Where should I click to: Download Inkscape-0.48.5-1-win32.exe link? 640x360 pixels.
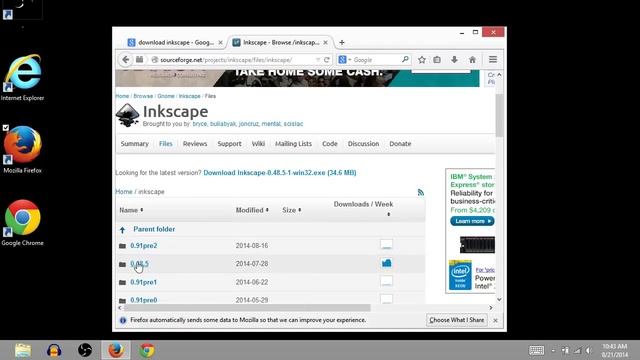point(280,173)
